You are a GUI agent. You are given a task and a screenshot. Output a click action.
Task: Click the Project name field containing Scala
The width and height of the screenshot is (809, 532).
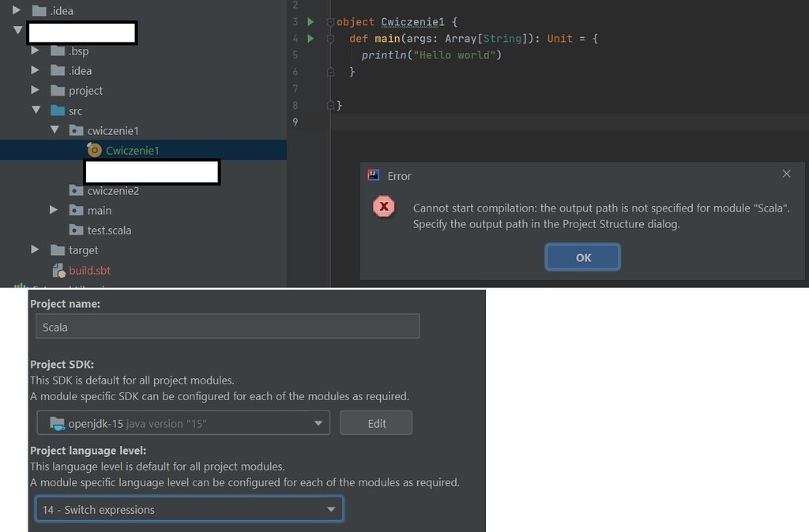(x=228, y=327)
